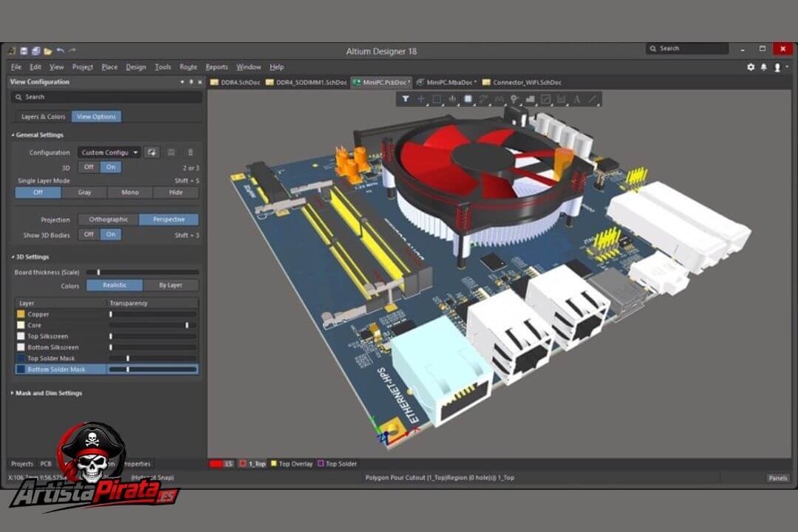The width and height of the screenshot is (798, 532).
Task: Click the Save icon in the title bar
Action: pos(24,51)
